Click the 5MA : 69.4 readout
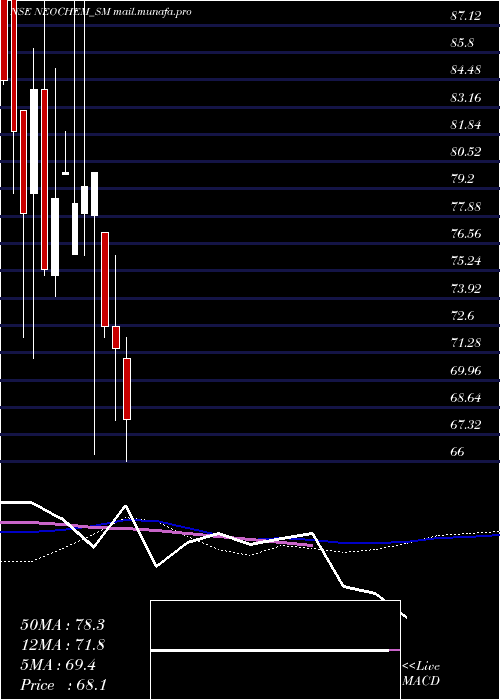Viewport: 500px width, 700px height. [x=58, y=665]
